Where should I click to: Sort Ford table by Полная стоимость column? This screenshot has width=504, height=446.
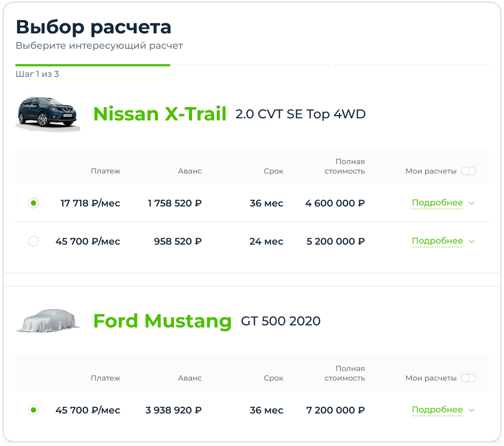345,373
